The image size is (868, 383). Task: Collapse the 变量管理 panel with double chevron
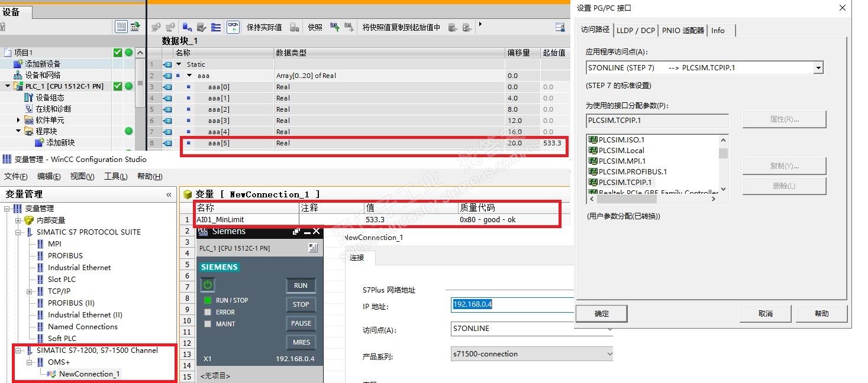click(169, 194)
